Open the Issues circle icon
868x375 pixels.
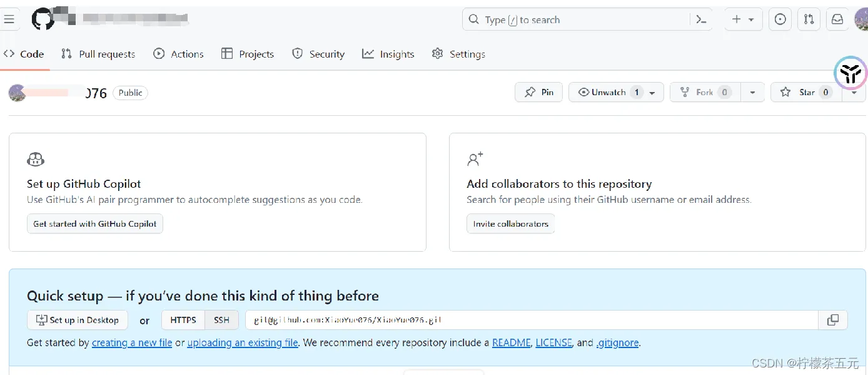click(780, 19)
